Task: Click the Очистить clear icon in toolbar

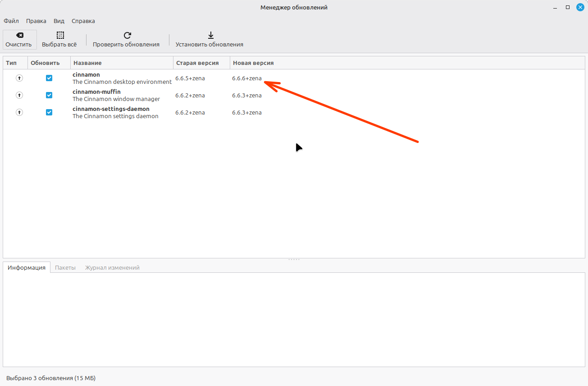Action: coord(20,35)
